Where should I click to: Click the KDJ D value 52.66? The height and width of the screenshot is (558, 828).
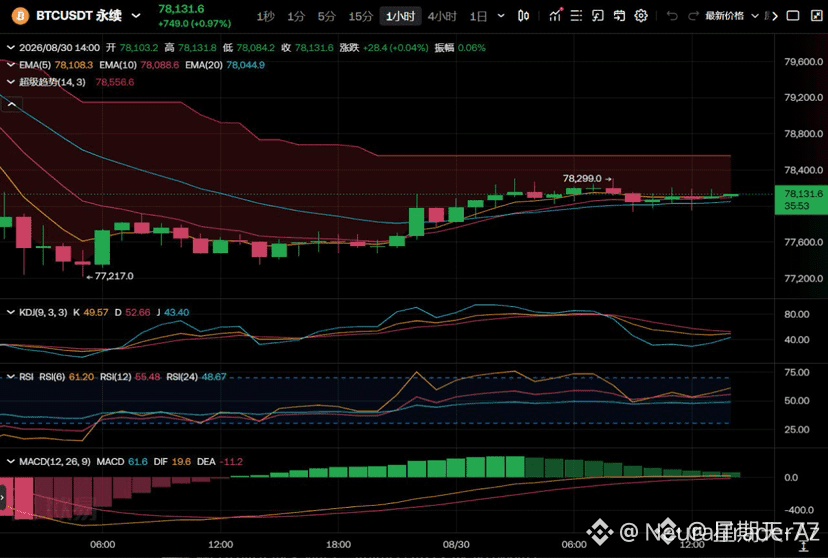138,313
